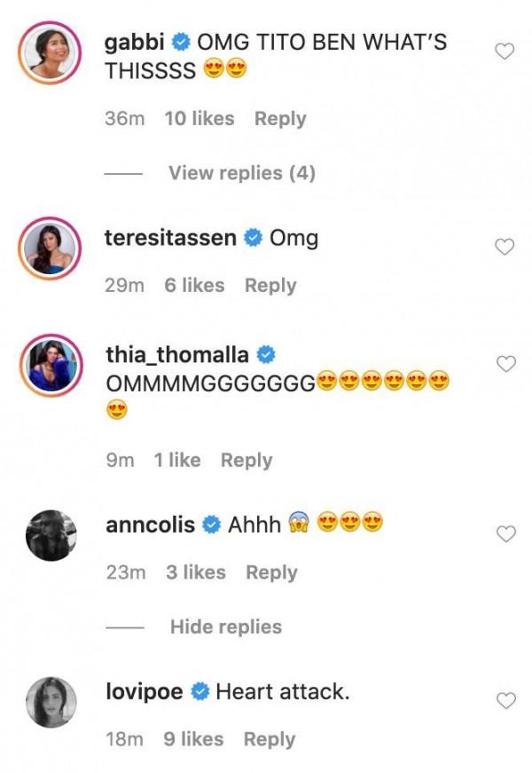Image resolution: width=532 pixels, height=773 pixels.
Task: Open lovipoe's profile avatar
Action: tap(50, 702)
